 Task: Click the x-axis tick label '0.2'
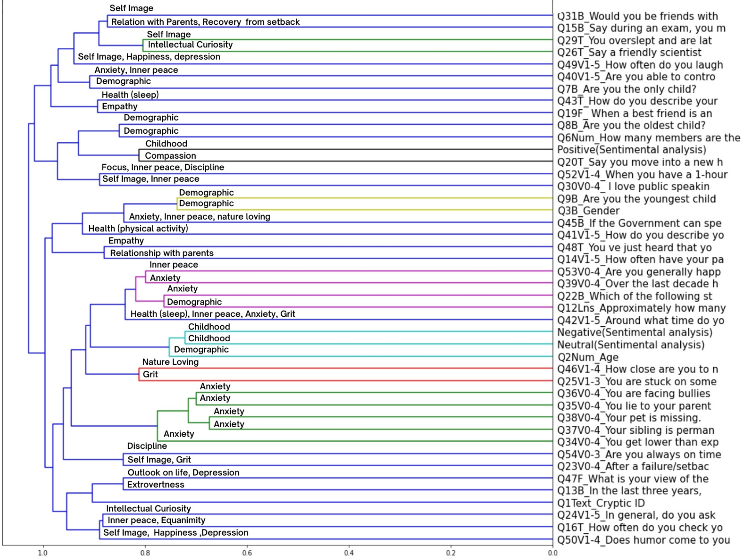coord(451,553)
